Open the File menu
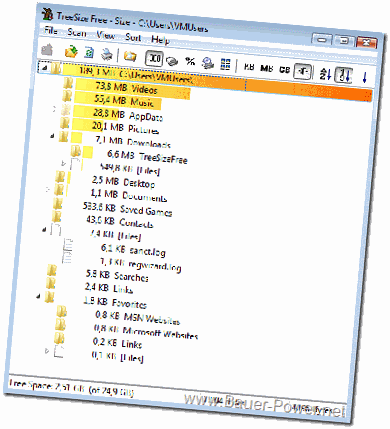390x429 pixels. coord(51,30)
